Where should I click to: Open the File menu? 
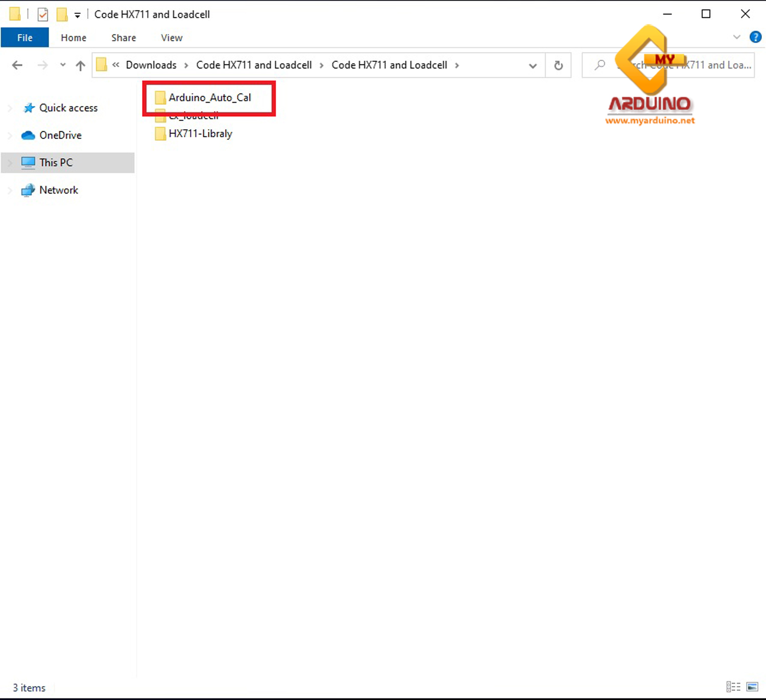tap(25, 38)
